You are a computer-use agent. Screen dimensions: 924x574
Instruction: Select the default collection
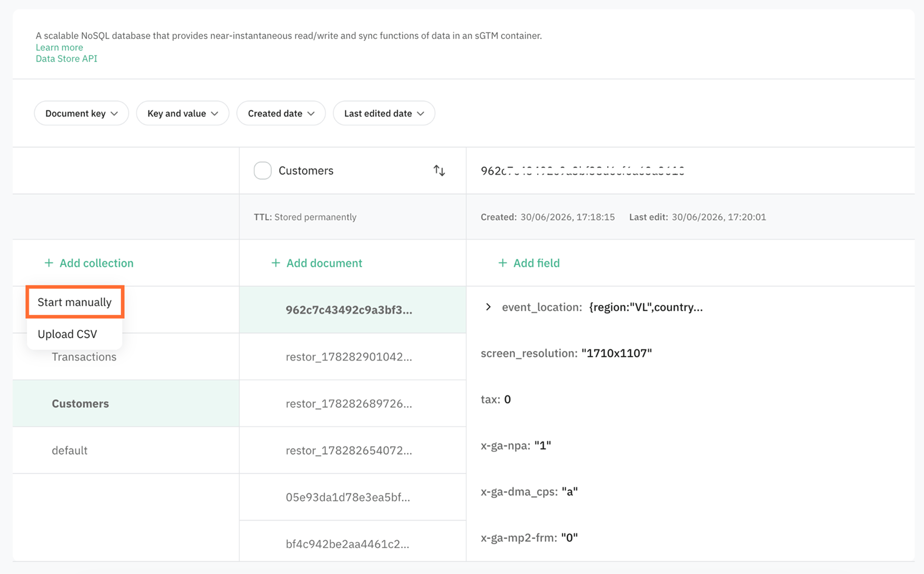click(x=126, y=450)
